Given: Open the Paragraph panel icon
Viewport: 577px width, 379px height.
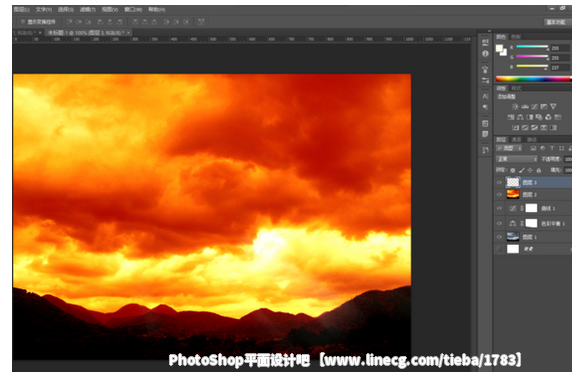Looking at the screenshot, I should point(485,107).
